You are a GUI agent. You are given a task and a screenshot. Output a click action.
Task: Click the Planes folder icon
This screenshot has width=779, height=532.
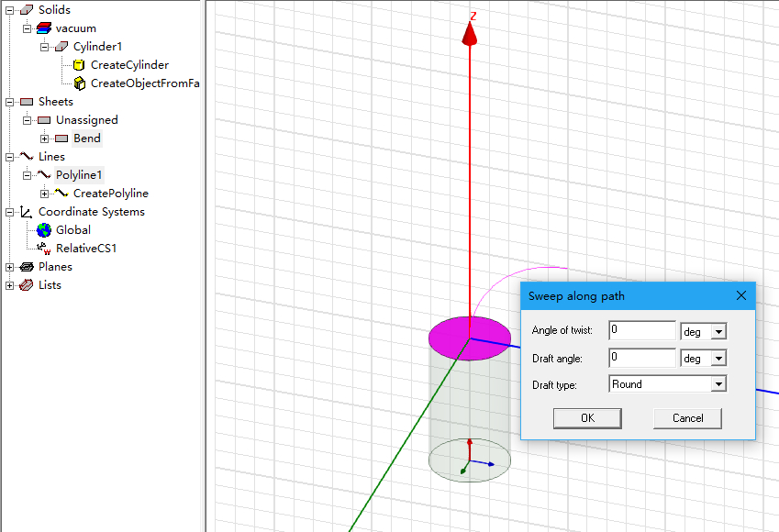click(x=27, y=267)
